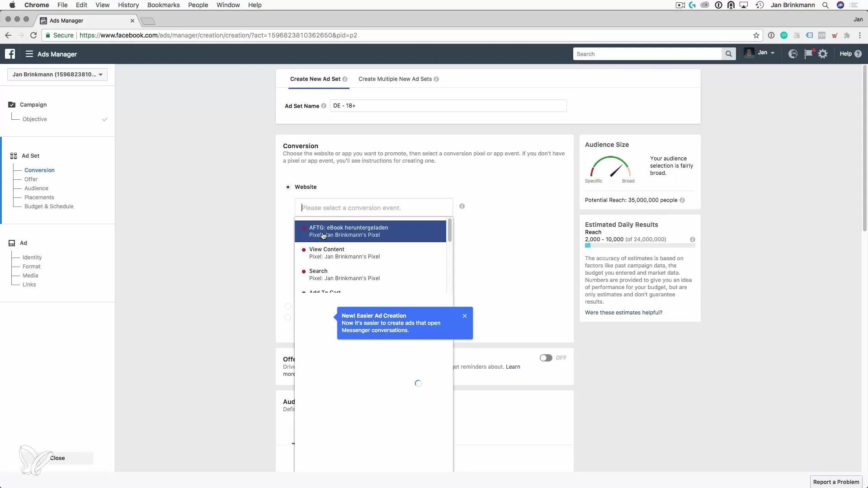Open macOS notification center icon
This screenshot has height=488, width=868.
pos(854,5)
